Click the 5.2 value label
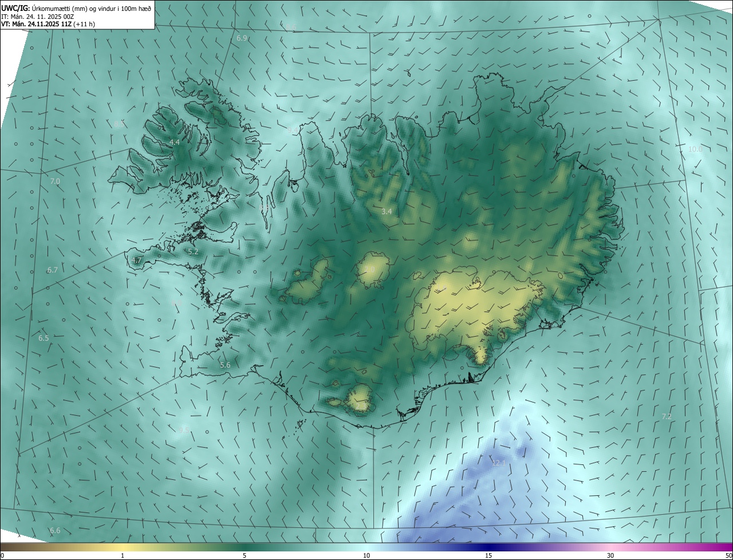This screenshot has height=560, width=733. (193, 251)
